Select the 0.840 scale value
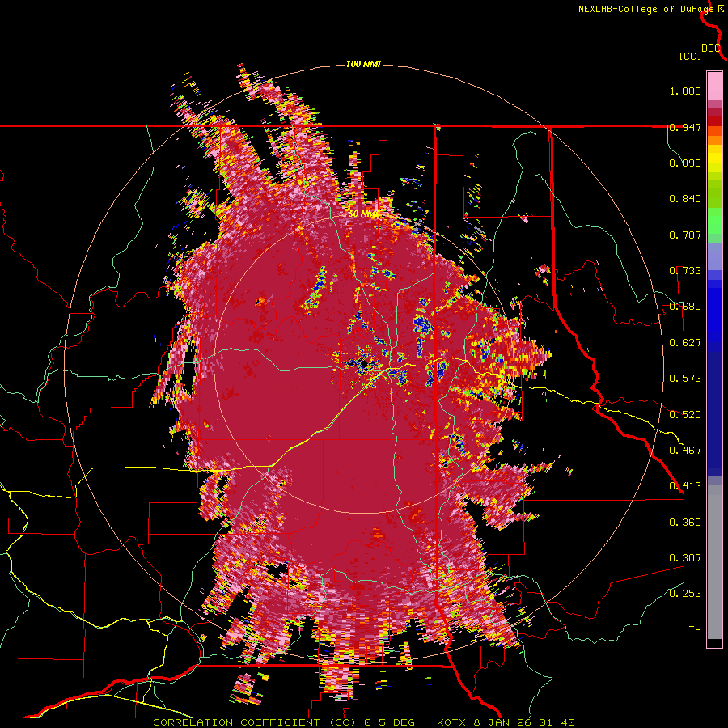Viewport: 728px width, 728px height. click(685, 199)
